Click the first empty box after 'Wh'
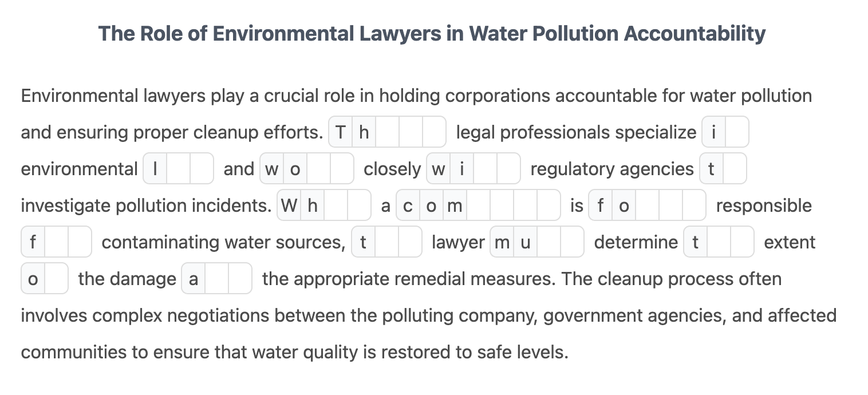Screen dimensions: 868x395 coord(336,206)
